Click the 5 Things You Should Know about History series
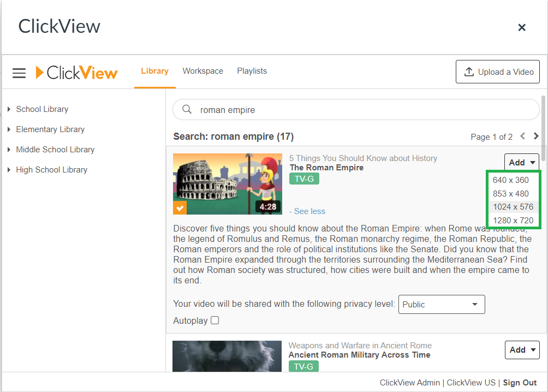 point(363,158)
